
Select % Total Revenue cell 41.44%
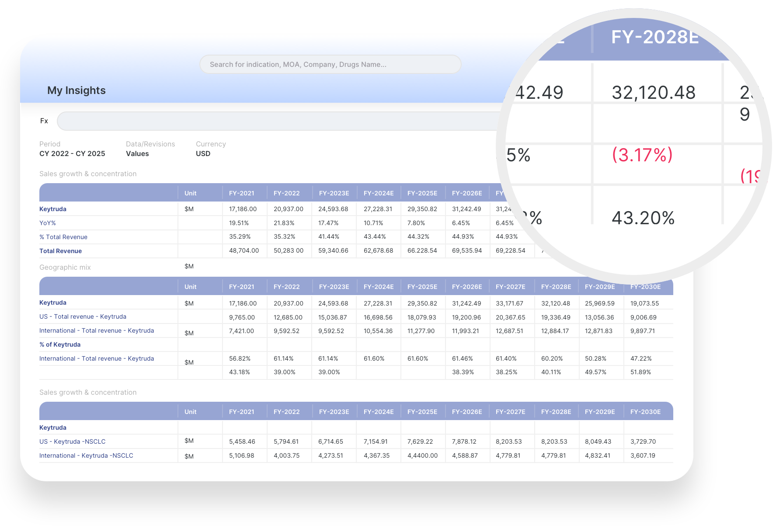(x=329, y=236)
